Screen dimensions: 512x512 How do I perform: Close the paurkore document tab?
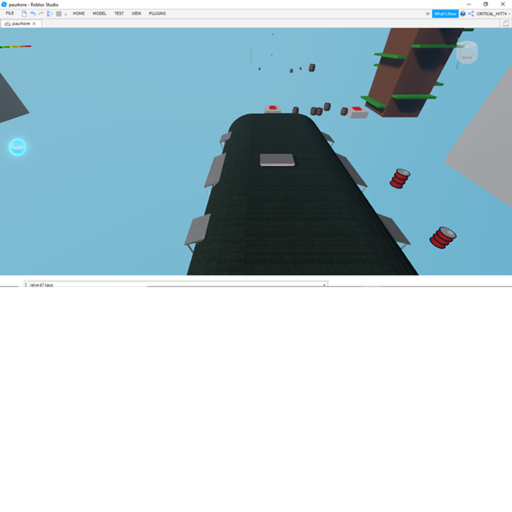(x=34, y=24)
